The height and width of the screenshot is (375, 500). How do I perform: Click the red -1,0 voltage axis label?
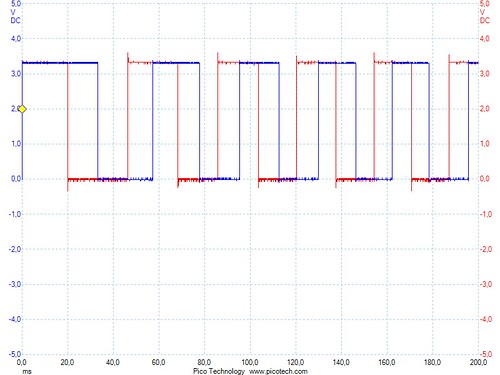point(486,214)
